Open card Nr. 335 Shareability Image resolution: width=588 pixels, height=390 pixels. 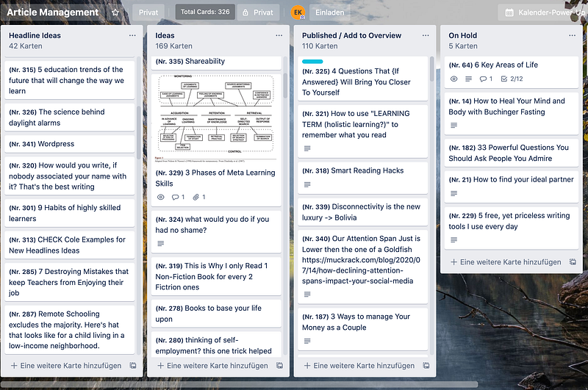tap(216, 62)
